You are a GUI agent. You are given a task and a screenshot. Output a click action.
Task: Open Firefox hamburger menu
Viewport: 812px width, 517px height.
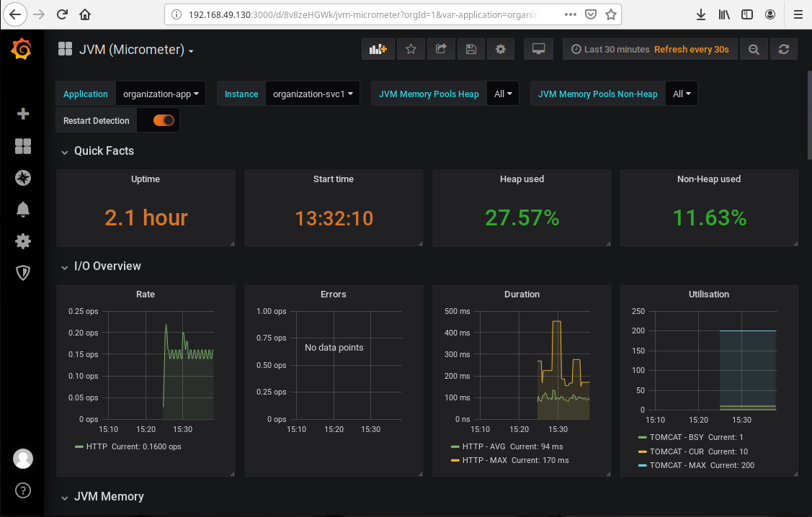798,14
